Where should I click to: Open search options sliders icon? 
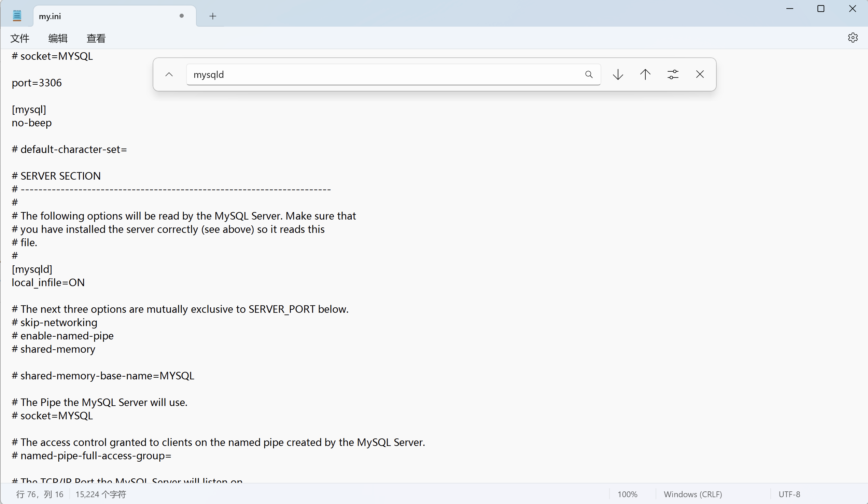coord(672,74)
